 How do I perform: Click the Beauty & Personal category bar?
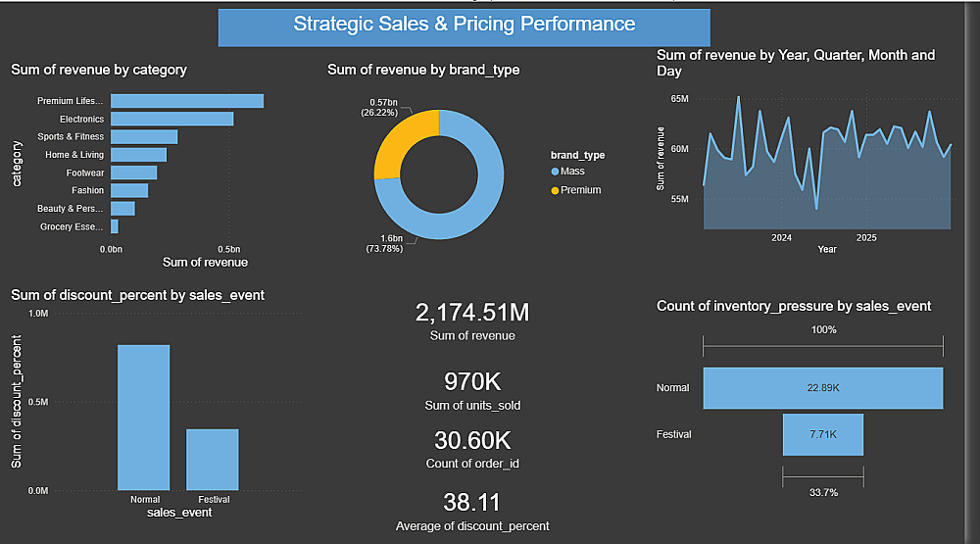tap(122, 208)
